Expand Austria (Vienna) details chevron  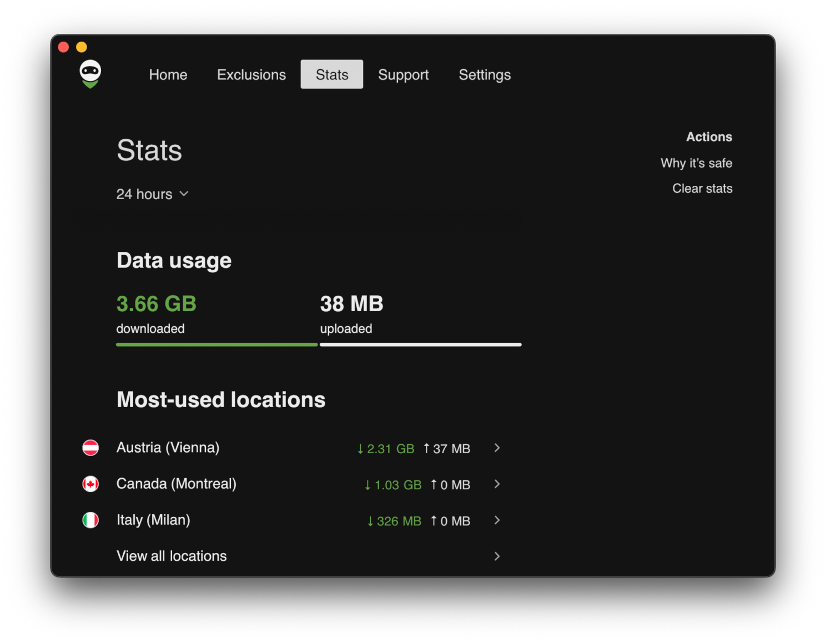[497, 448]
